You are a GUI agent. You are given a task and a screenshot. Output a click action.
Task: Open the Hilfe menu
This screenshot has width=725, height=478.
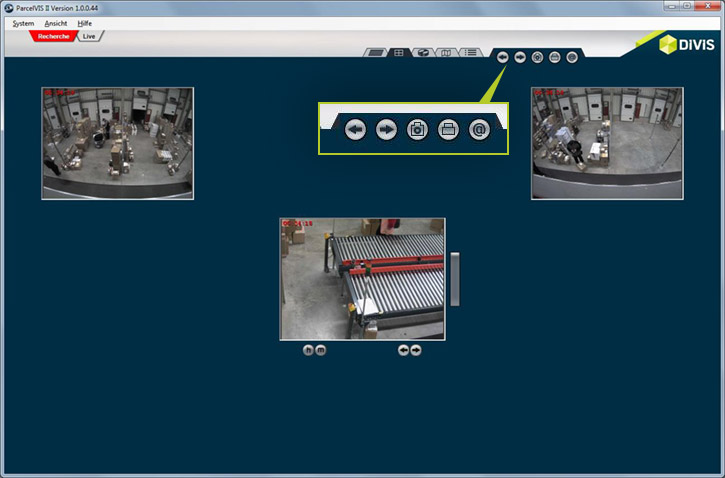pos(85,23)
